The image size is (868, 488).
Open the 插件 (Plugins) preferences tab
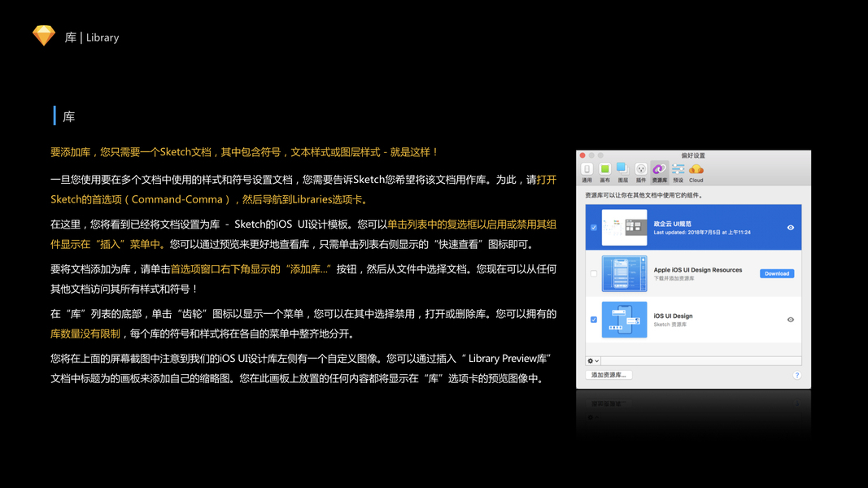tap(641, 172)
